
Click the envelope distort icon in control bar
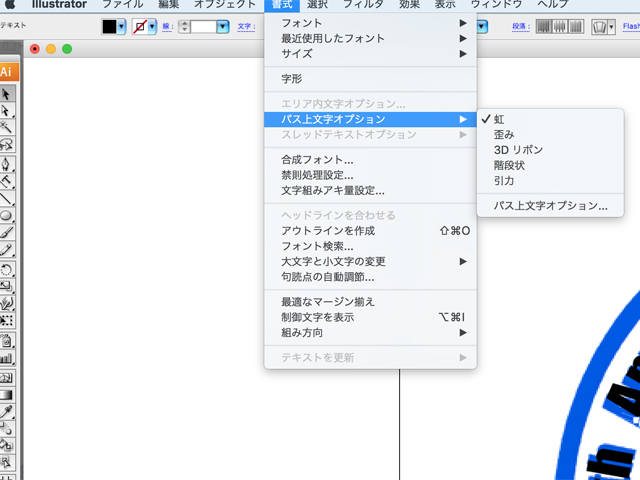pos(599,27)
